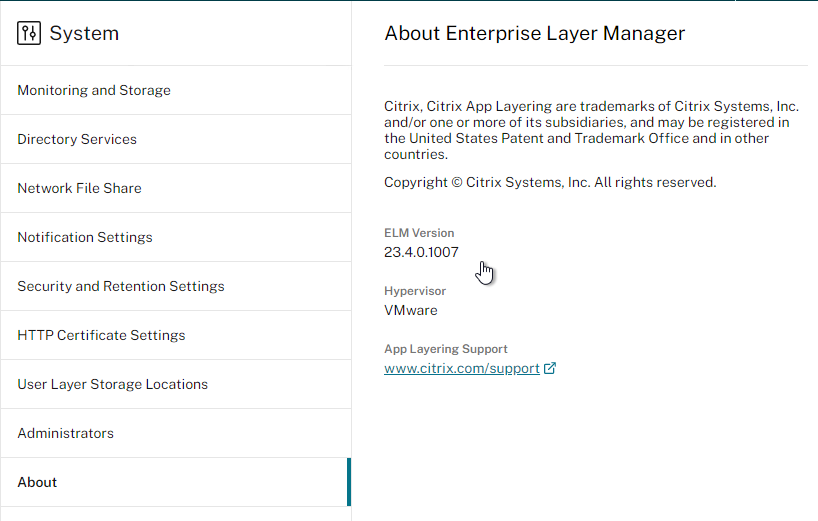Go to Administrators section
The image size is (818, 521).
[x=176, y=433]
